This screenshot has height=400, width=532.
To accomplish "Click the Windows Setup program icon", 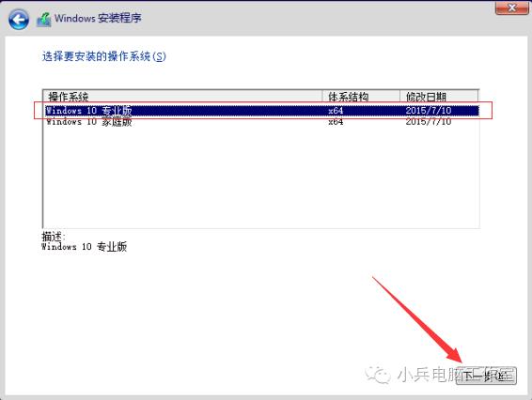I will [44, 20].
